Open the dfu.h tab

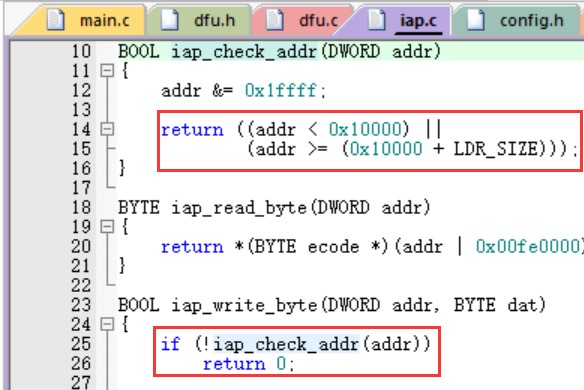click(x=198, y=21)
